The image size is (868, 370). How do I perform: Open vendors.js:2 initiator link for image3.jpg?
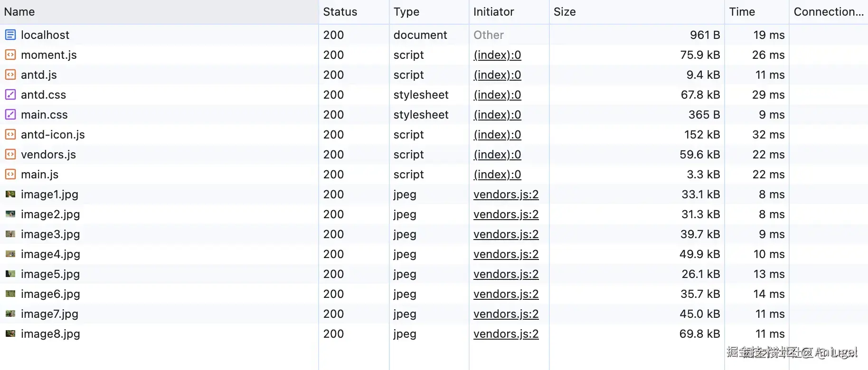(x=506, y=234)
